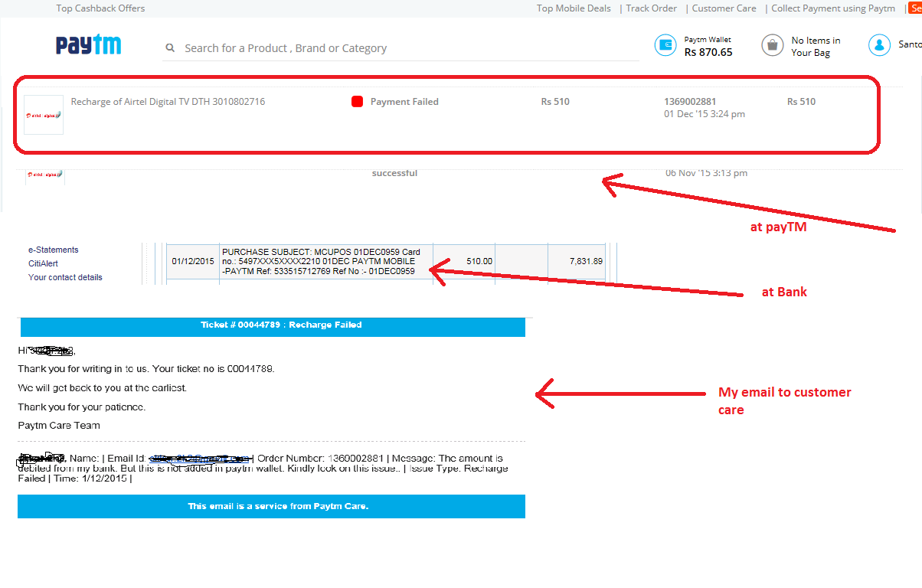Open e-Statements in bank sidebar
Viewport: 922px width, 588px height.
tap(54, 250)
